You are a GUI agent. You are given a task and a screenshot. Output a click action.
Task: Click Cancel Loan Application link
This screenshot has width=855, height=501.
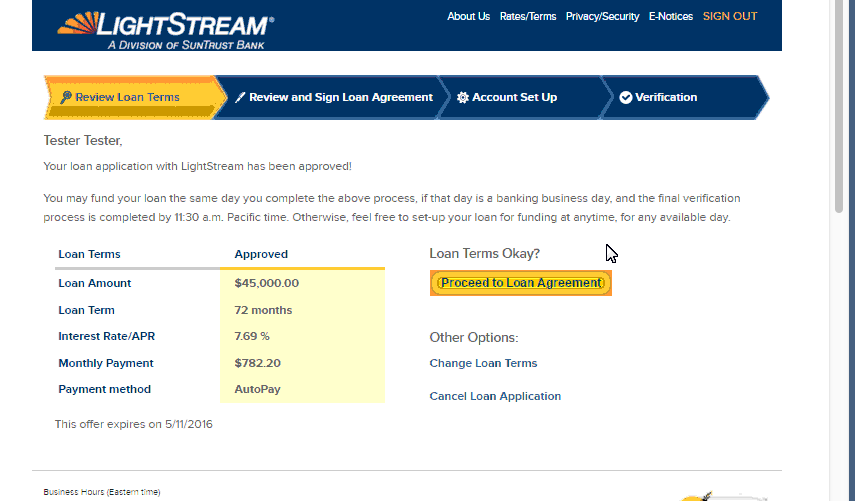coord(495,396)
